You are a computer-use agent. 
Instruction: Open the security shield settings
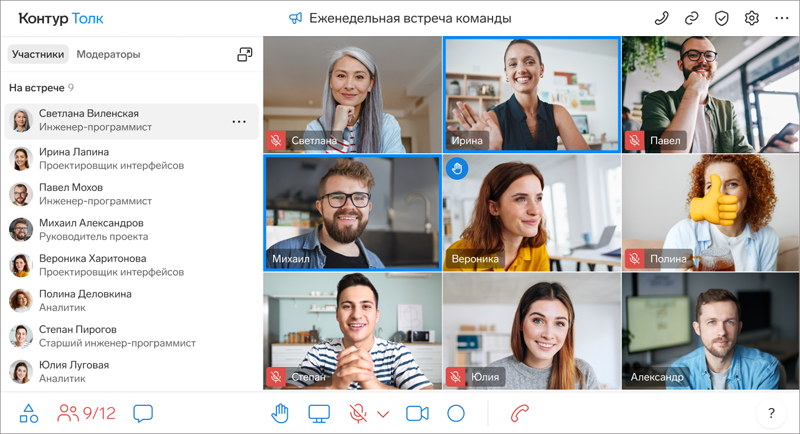click(x=721, y=18)
